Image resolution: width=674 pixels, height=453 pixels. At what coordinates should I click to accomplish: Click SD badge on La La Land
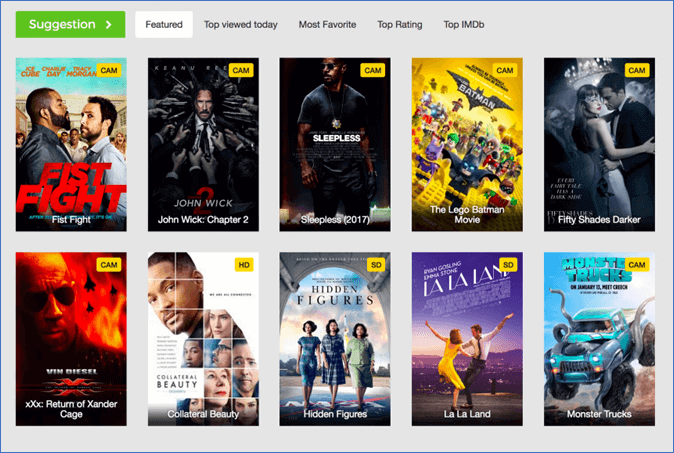(x=508, y=265)
